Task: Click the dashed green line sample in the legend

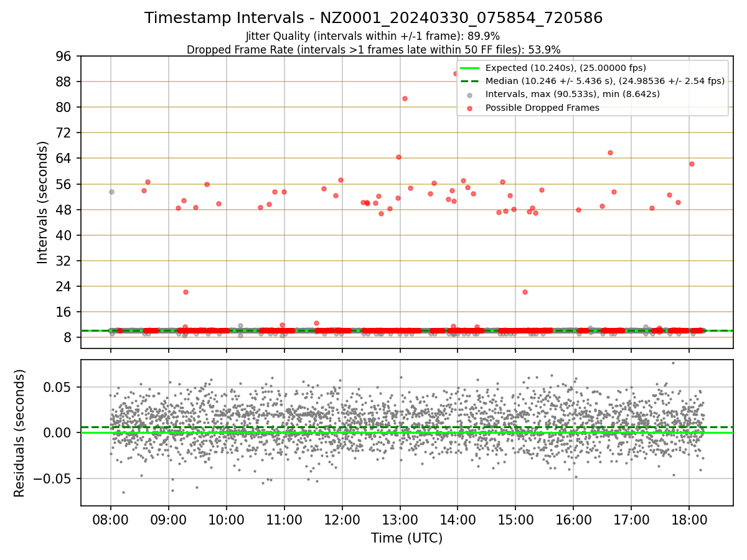Action: point(469,81)
